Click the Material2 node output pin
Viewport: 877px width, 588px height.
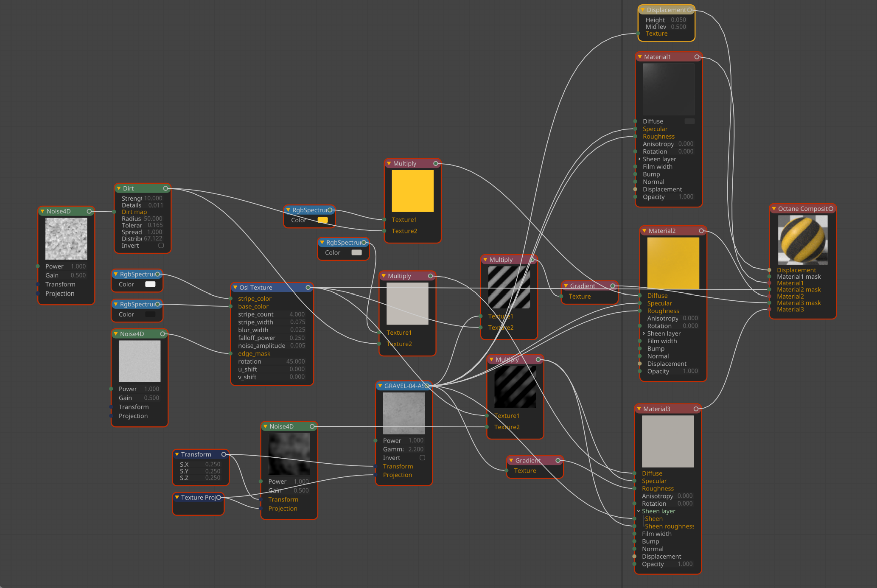point(701,231)
